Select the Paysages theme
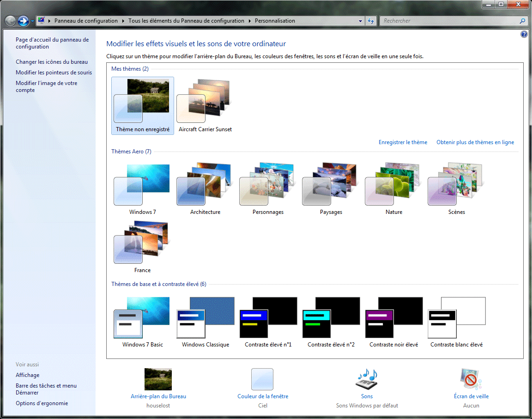 (331, 189)
